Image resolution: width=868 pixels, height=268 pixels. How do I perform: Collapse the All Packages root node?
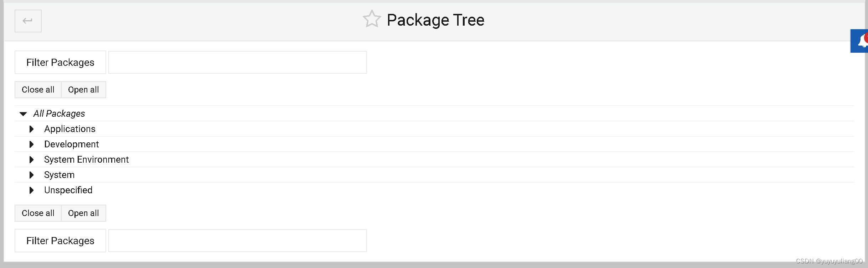(x=23, y=114)
